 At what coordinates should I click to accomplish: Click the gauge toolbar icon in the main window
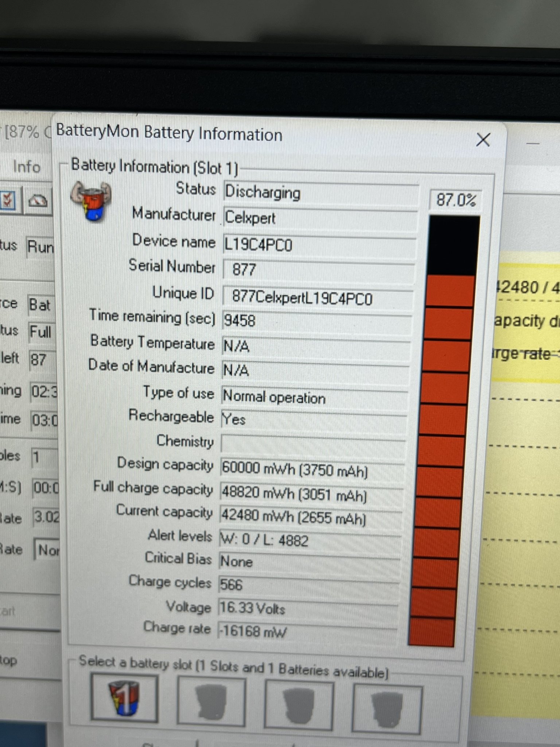tap(38, 201)
